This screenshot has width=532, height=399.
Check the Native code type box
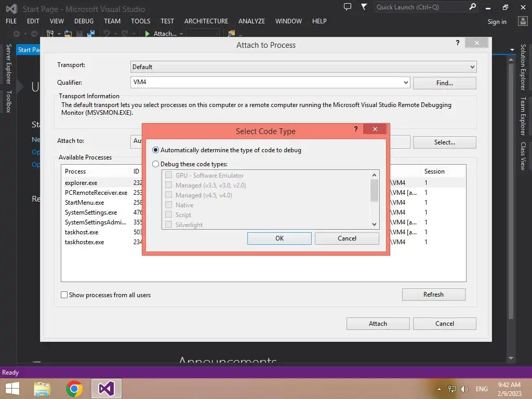[x=169, y=205]
